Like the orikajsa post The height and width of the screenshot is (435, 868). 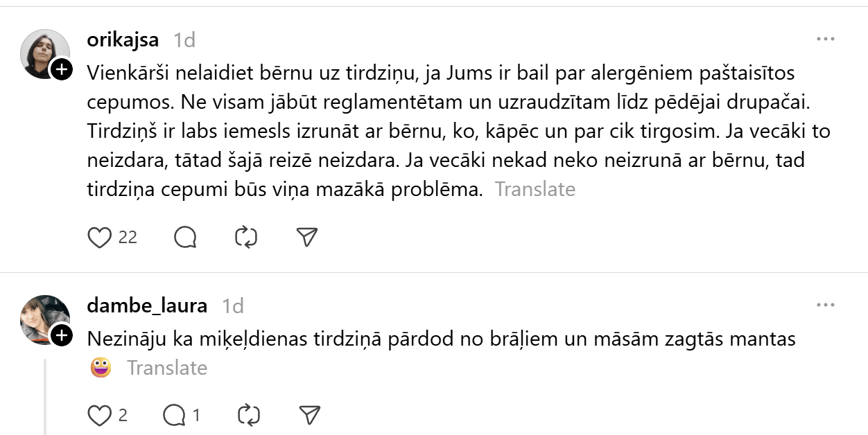tap(100, 238)
